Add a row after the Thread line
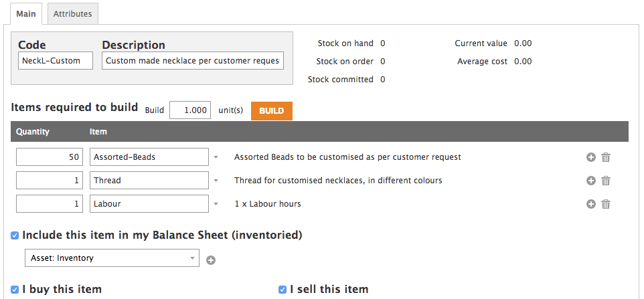 pos(590,181)
